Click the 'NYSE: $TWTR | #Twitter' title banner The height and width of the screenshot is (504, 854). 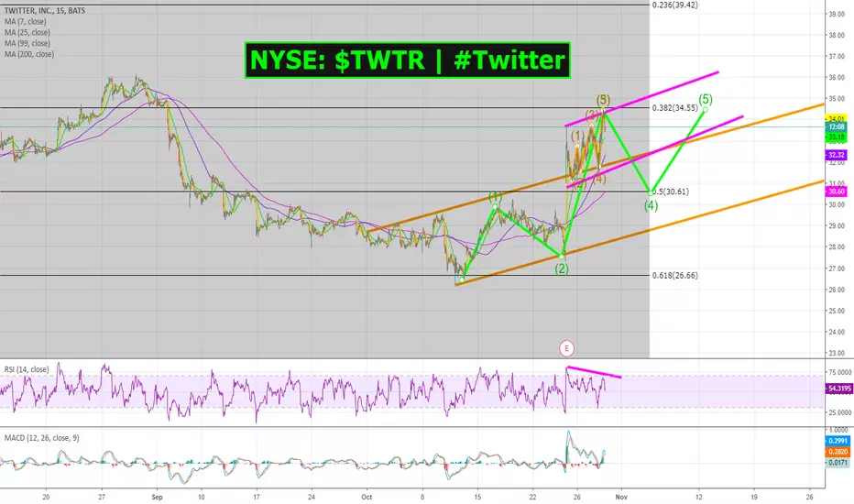[408, 60]
